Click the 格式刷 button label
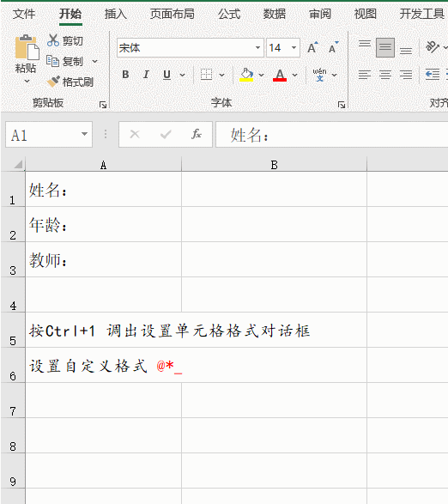The width and height of the screenshot is (448, 504). (x=78, y=82)
